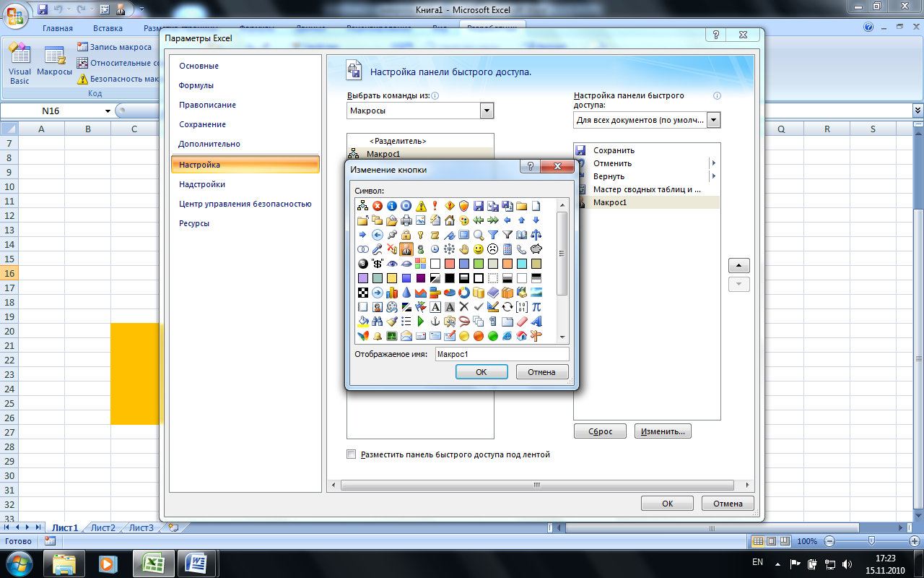
Task: Pick the green color square symbol
Action: 478,264
